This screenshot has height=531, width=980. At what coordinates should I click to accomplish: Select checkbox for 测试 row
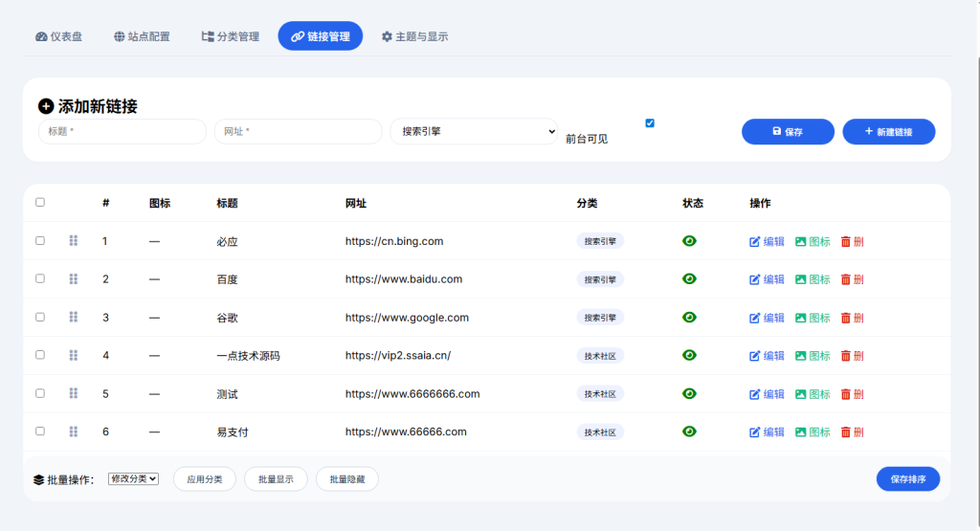point(40,393)
